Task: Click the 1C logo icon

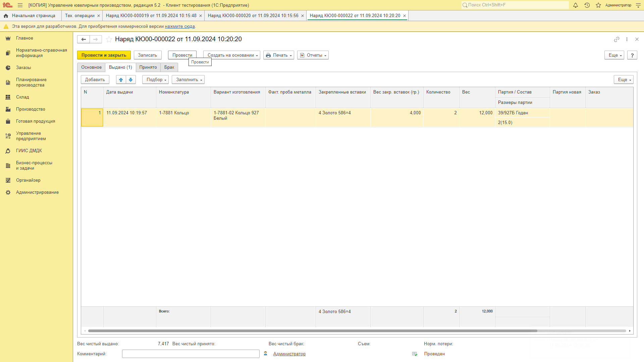Action: [7, 5]
